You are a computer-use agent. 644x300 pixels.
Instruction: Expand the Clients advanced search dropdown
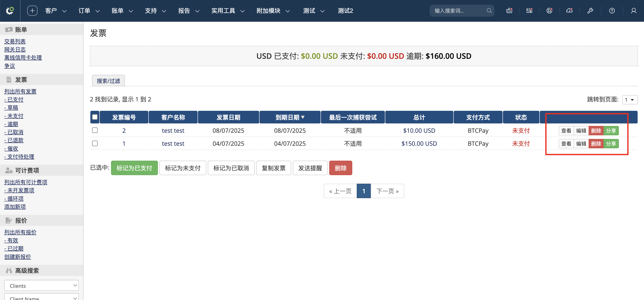[42, 286]
